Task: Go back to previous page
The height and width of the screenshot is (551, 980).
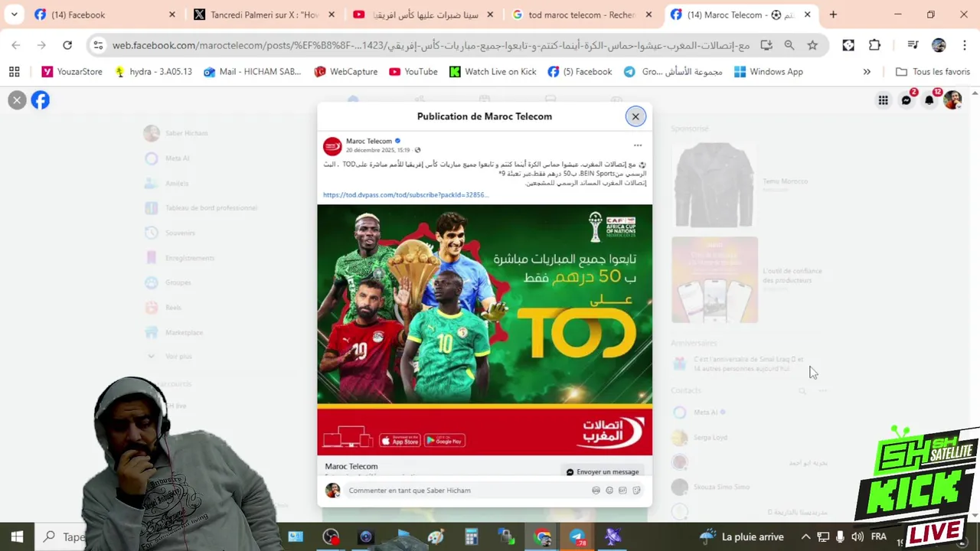Action: (x=16, y=45)
